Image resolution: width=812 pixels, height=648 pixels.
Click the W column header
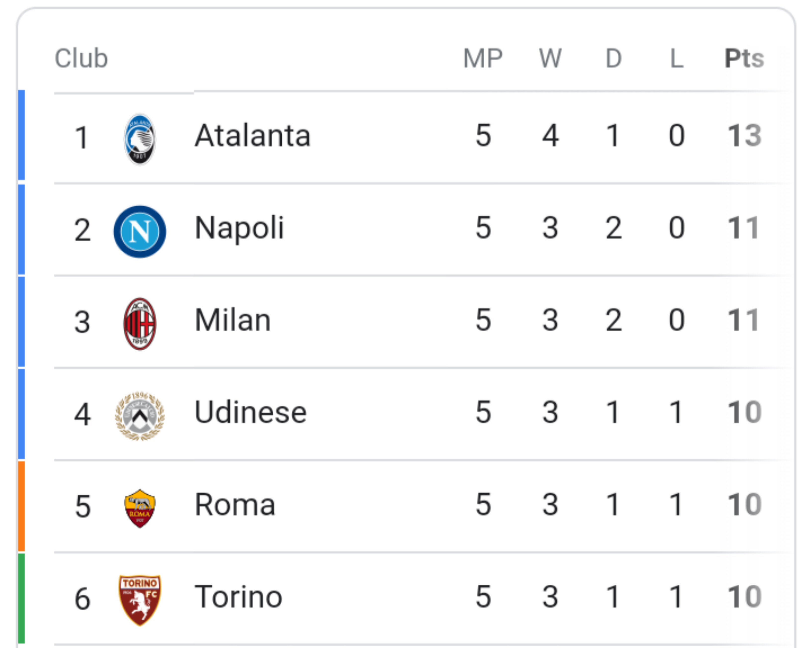[550, 59]
